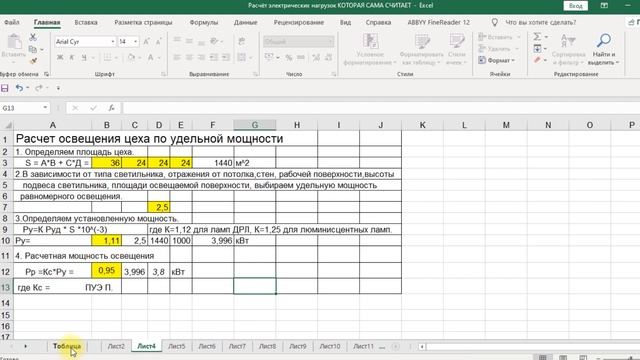Screen dimensions: 640x360
Task: Switch to the Вставка ribbon tab
Action: [x=86, y=22]
